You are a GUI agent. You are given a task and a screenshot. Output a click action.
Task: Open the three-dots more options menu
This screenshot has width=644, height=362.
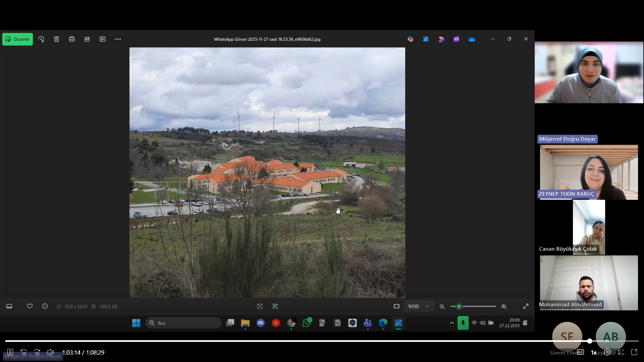tap(118, 39)
